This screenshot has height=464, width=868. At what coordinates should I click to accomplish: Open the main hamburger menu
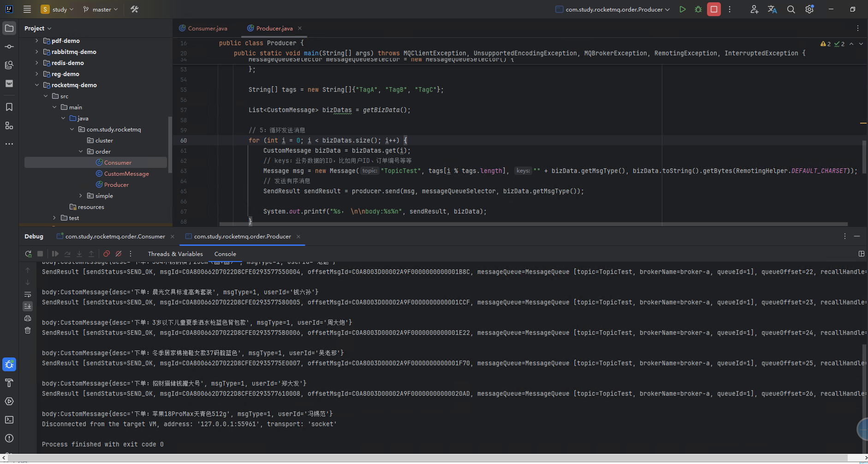coord(27,9)
